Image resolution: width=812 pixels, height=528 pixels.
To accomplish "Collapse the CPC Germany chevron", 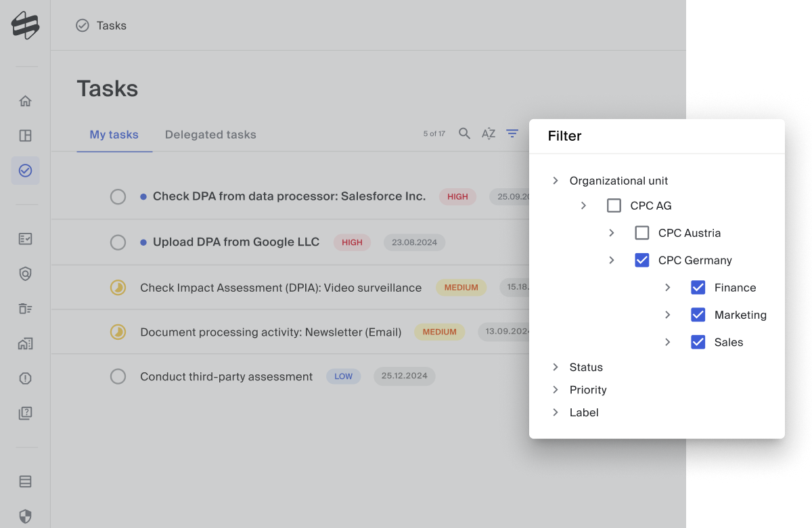I will [611, 260].
